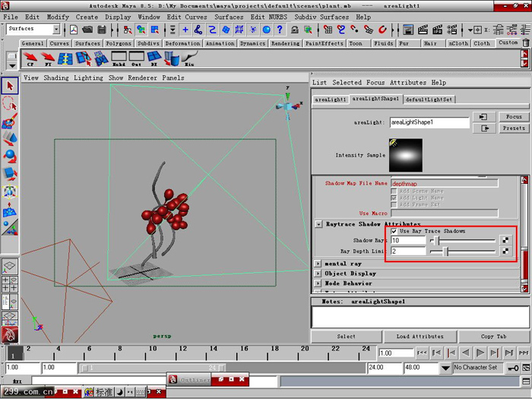The height and width of the screenshot is (399, 532).
Task: Open the Surfaces menu set dropdown
Action: 56,29
